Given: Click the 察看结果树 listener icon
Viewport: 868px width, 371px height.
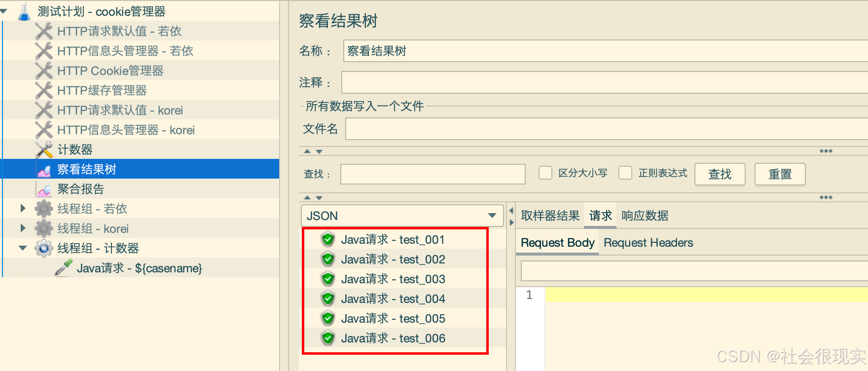Looking at the screenshot, I should click(x=44, y=170).
